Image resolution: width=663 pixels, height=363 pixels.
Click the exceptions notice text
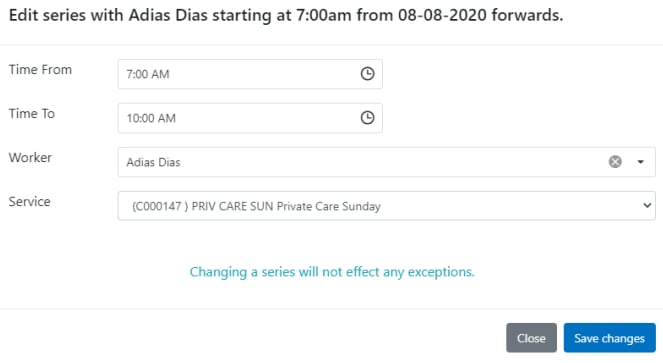tap(332, 272)
